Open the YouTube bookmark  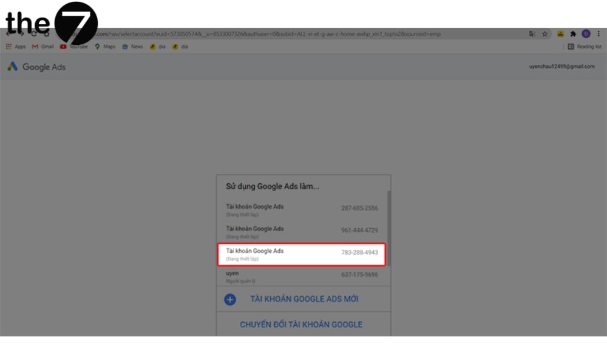73,47
